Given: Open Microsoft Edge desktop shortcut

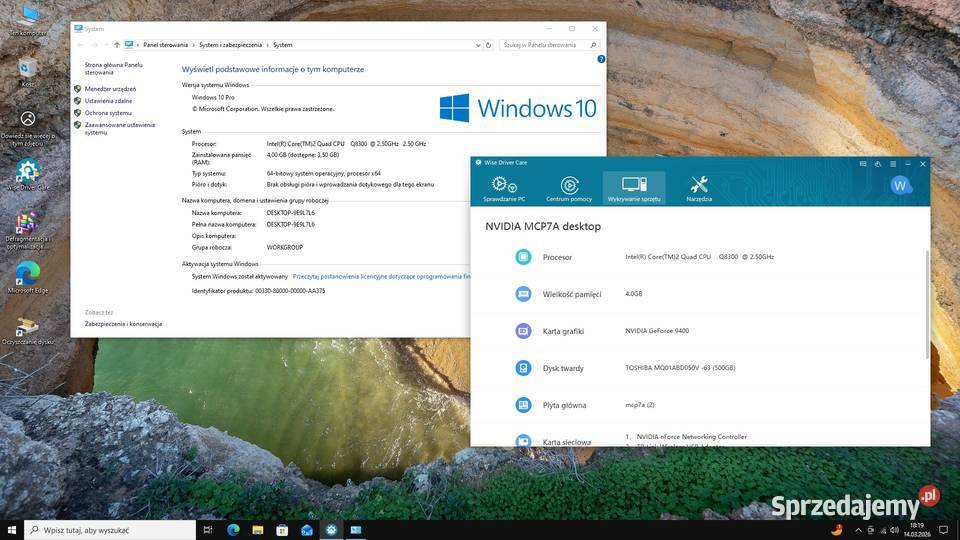Looking at the screenshot, I should point(28,277).
